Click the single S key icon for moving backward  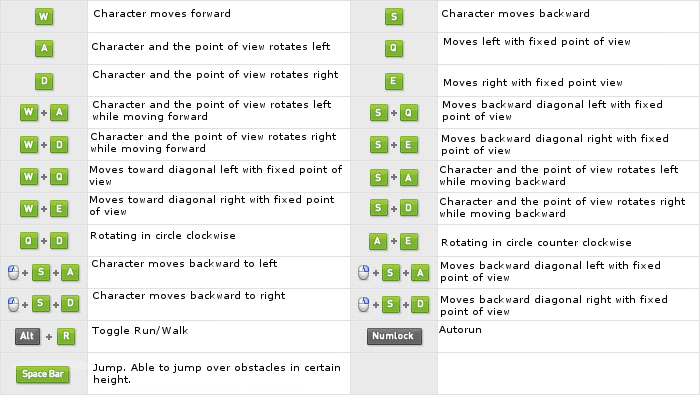tap(394, 17)
